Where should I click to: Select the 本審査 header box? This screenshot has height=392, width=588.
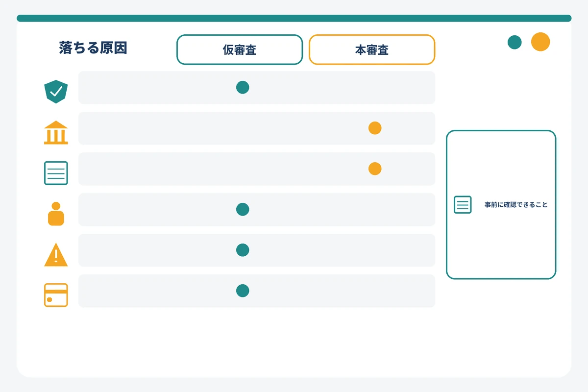pos(372,49)
